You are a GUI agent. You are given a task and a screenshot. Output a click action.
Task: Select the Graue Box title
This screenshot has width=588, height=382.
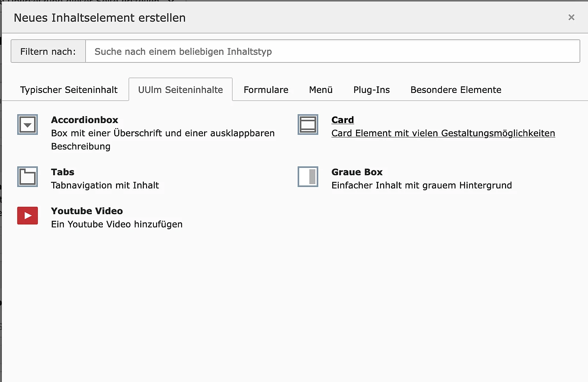point(357,172)
